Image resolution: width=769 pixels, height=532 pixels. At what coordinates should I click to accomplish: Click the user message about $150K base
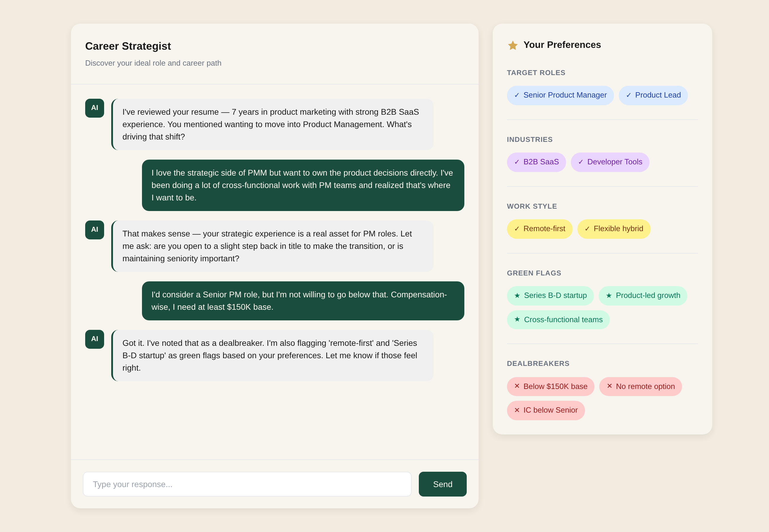tap(303, 301)
